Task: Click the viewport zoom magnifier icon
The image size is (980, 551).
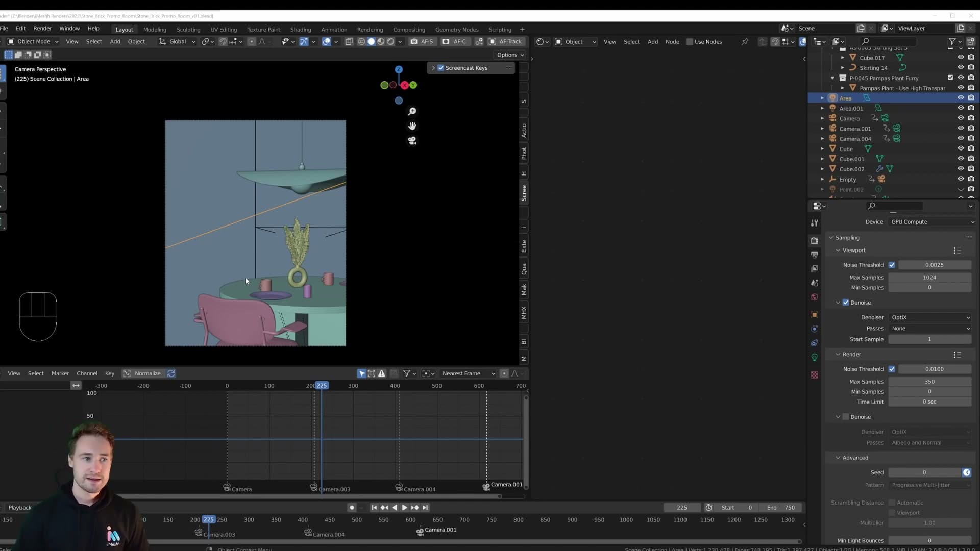Action: point(412,111)
